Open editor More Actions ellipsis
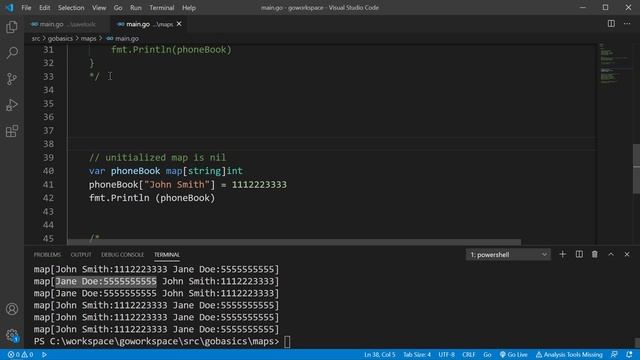The height and width of the screenshot is (360, 640). 627,24
